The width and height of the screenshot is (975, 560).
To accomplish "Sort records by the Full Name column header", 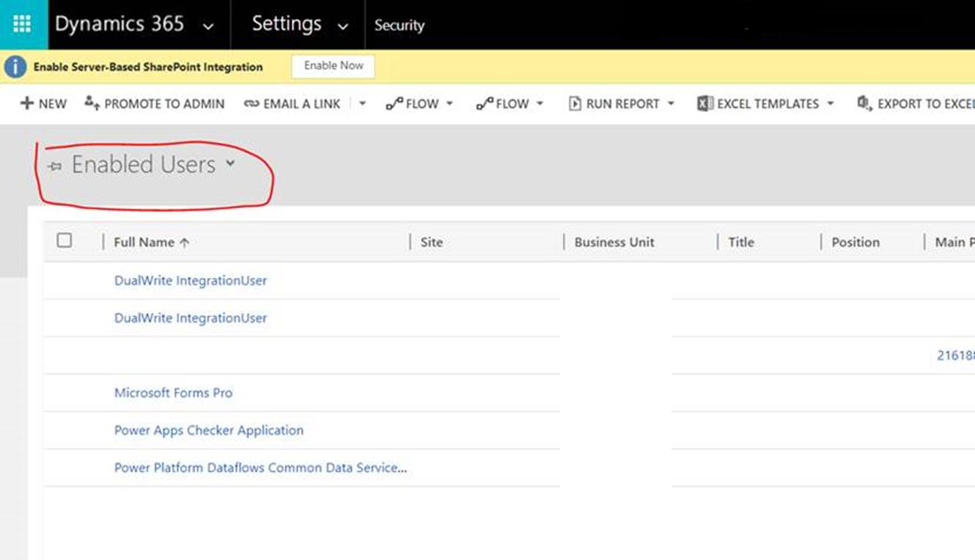I will coord(144,242).
